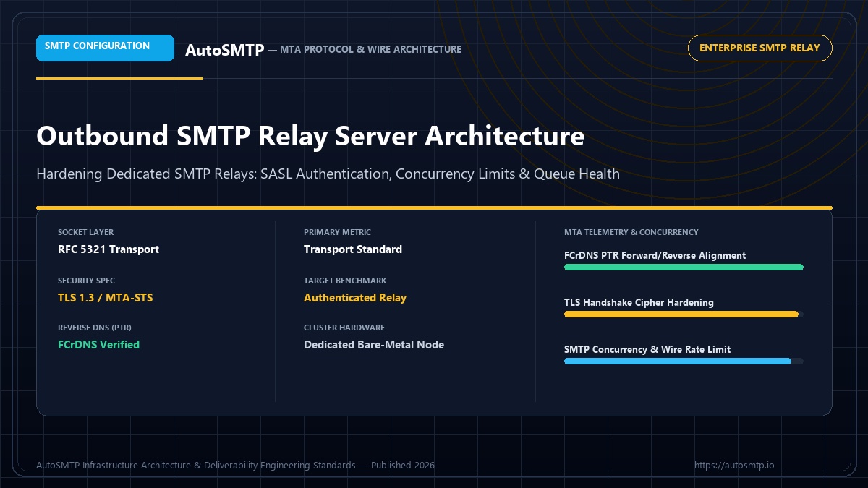Click the footer publication notice text

pos(235,466)
